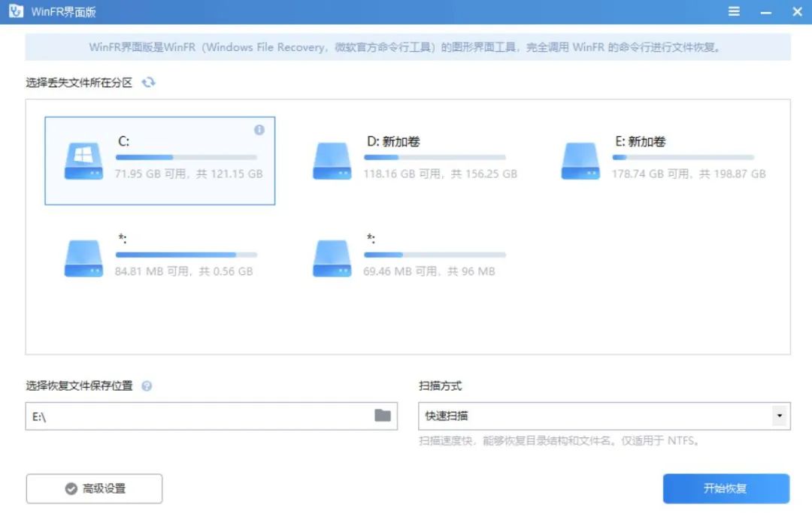The height and width of the screenshot is (526, 812).
Task: Click the text 69.46 MB 可用
Action: pyautogui.click(x=400, y=271)
